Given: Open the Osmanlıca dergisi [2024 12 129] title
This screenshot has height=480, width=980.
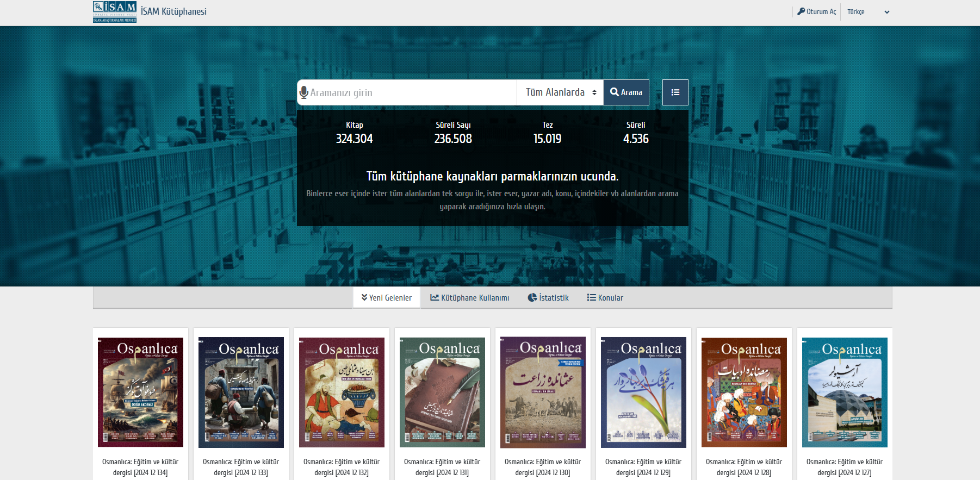Looking at the screenshot, I should [x=643, y=467].
